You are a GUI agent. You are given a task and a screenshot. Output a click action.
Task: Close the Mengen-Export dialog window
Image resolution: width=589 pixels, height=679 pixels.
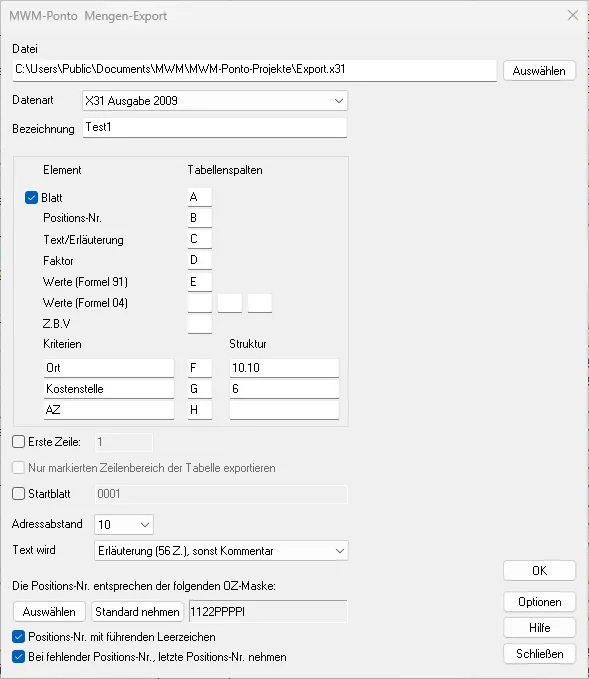[573, 16]
